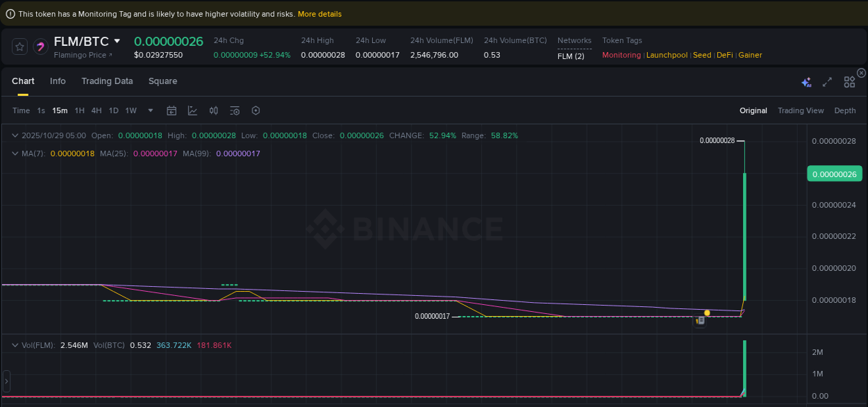Open the FLM/BTC pair selector dropdown

click(x=117, y=41)
